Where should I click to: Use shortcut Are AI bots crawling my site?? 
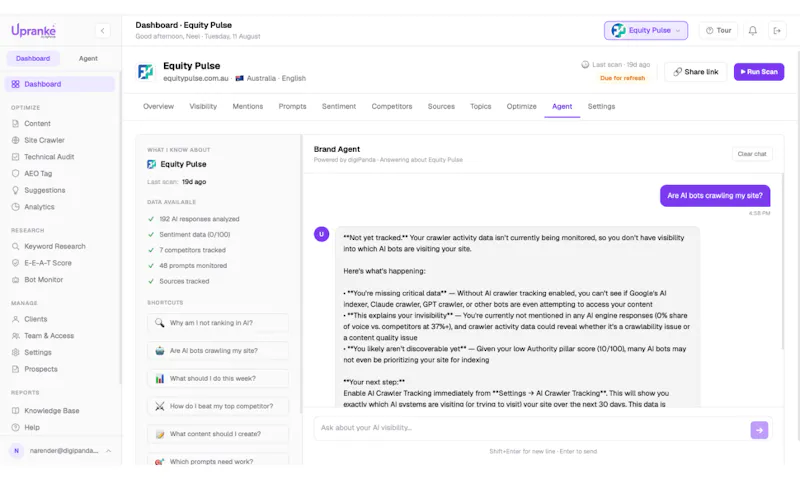pos(218,350)
